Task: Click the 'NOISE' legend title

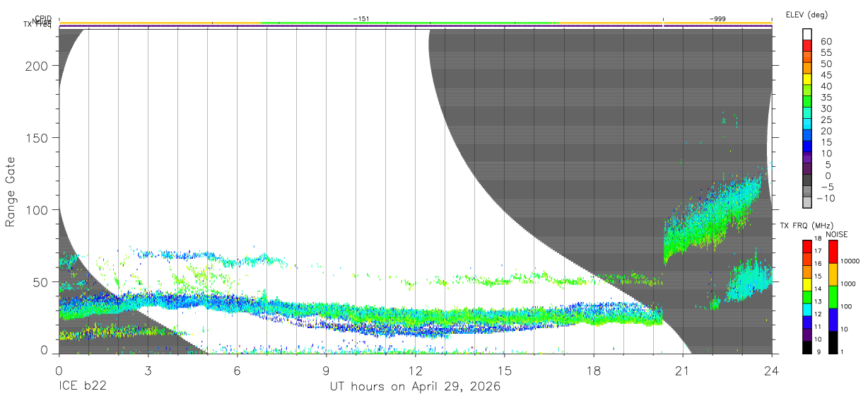Action: click(x=837, y=234)
